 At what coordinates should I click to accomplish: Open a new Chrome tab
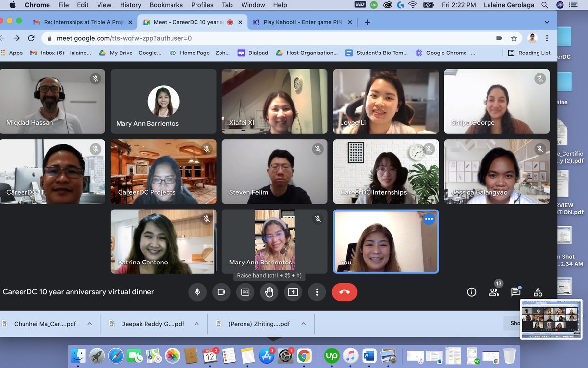click(x=367, y=22)
